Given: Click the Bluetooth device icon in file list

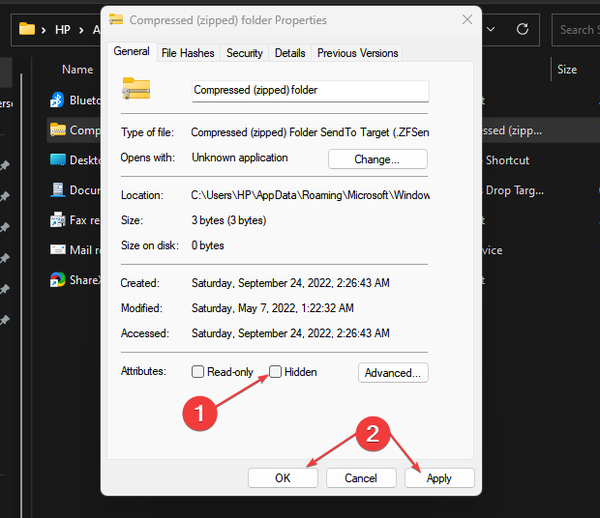Looking at the screenshot, I should tap(58, 100).
